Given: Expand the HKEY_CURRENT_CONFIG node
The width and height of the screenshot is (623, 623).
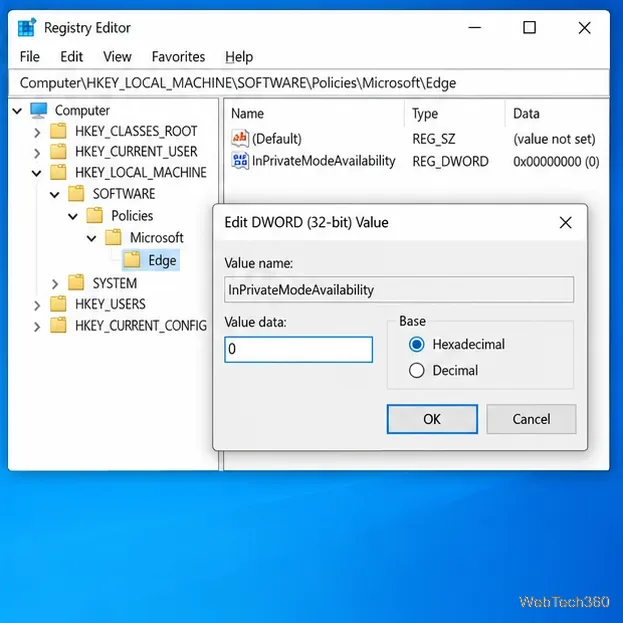Looking at the screenshot, I should 37,327.
